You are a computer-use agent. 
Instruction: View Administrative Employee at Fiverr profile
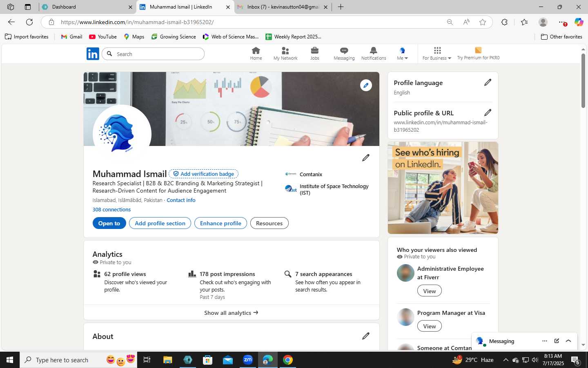pyautogui.click(x=429, y=291)
